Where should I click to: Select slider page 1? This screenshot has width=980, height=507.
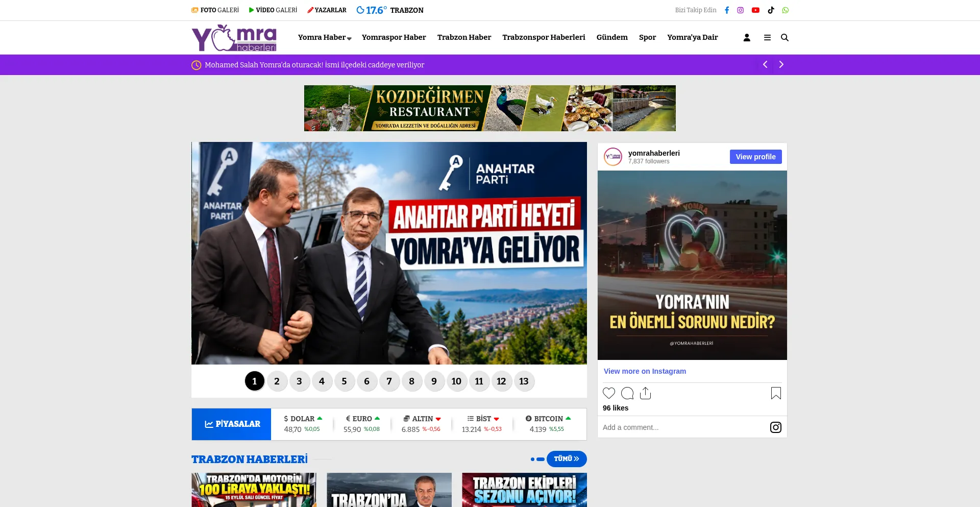tap(254, 381)
